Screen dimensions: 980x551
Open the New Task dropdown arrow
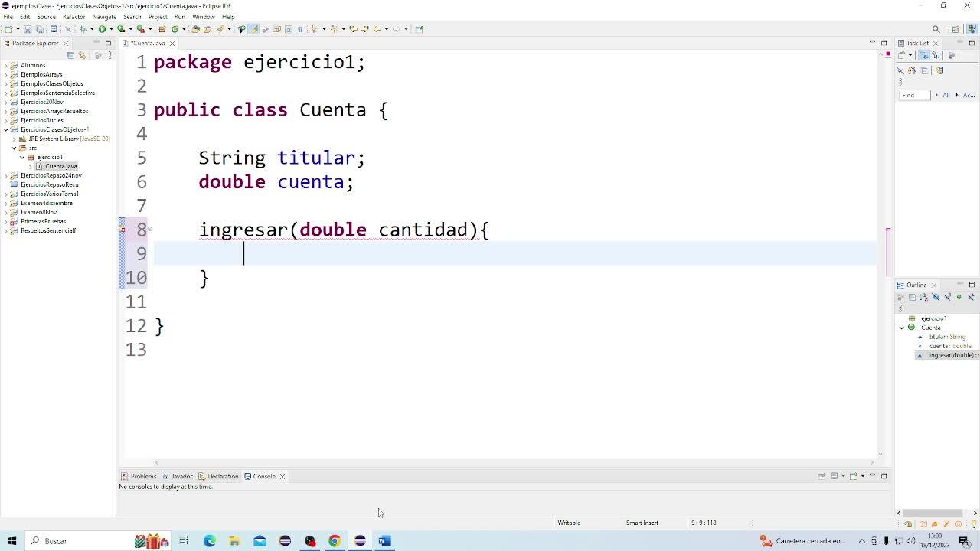tap(910, 55)
